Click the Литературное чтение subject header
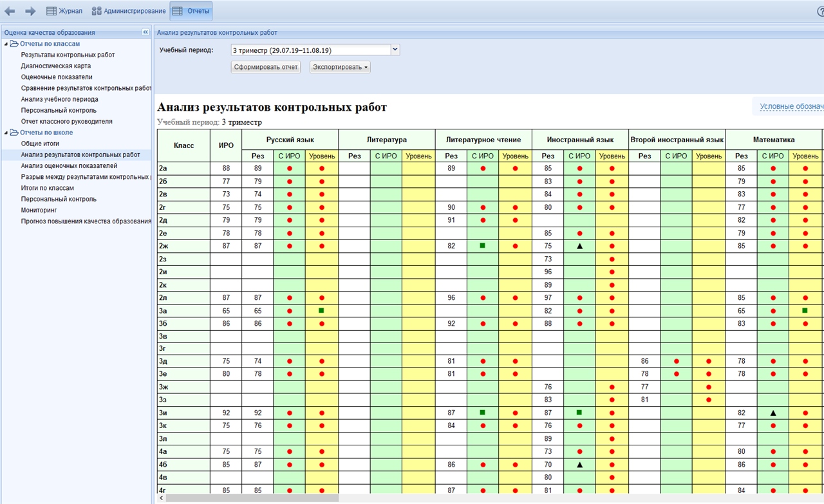Screen dimensions: 824x504 483,140
